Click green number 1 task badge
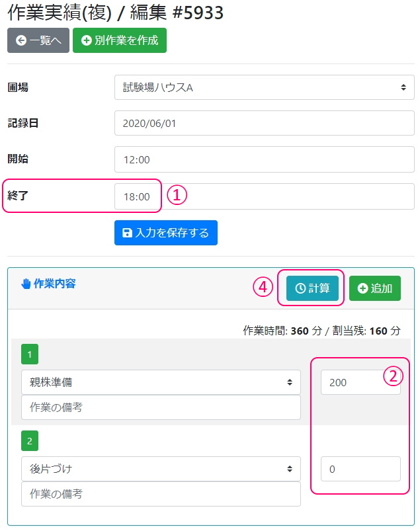Image resolution: width=420 pixels, height=531 pixels. click(30, 354)
